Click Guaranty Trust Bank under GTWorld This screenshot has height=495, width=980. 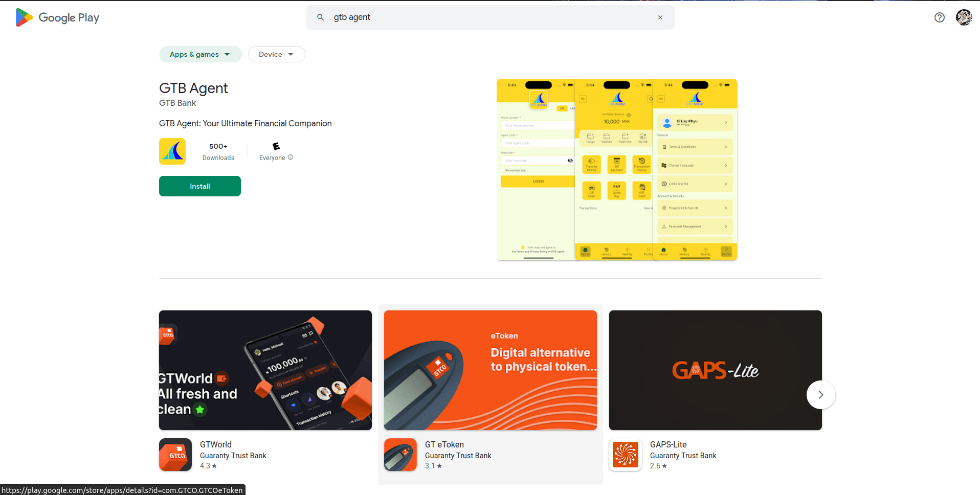coord(233,456)
